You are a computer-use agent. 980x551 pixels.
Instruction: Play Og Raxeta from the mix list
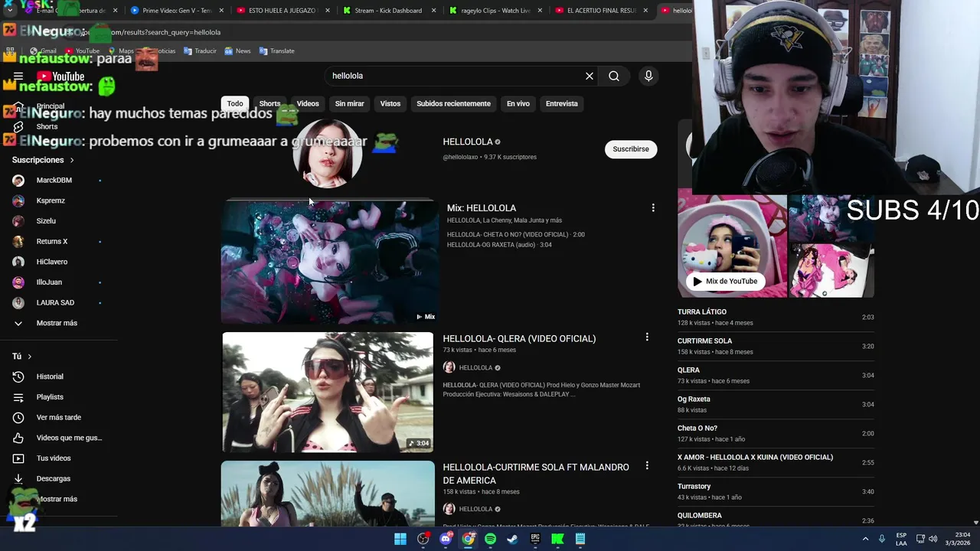coord(776,404)
